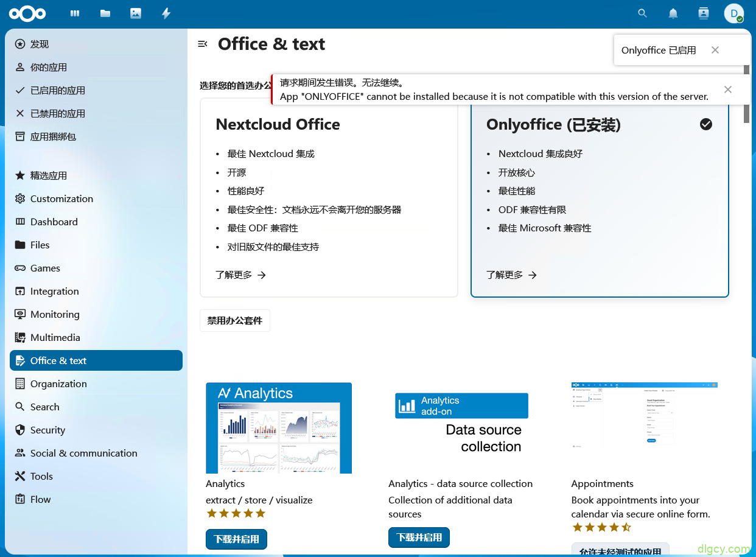Open the user avatar menu

click(734, 13)
